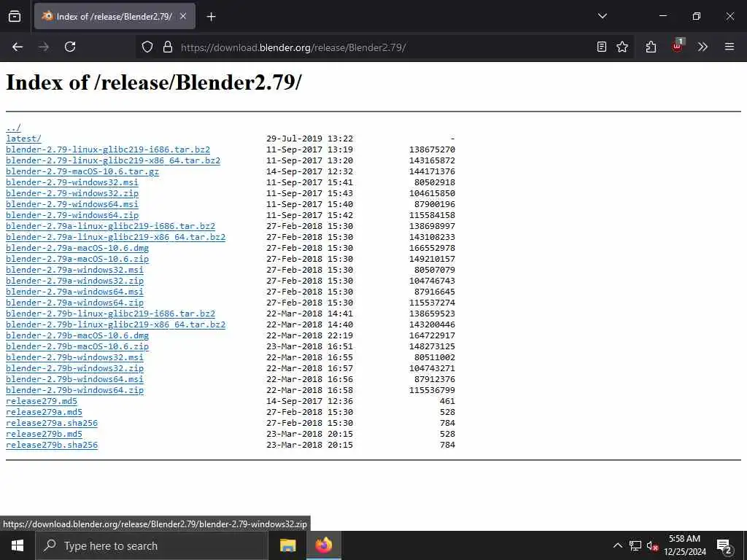
Task: Open the Windows Start menu
Action: pos(18,545)
